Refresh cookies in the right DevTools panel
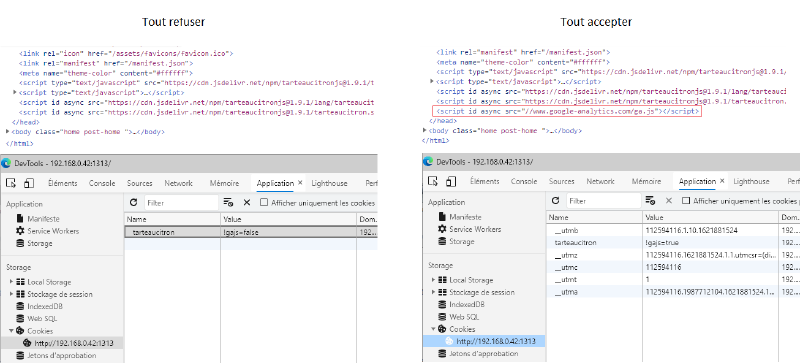Screen dimensions: 800x363 [x=556, y=201]
